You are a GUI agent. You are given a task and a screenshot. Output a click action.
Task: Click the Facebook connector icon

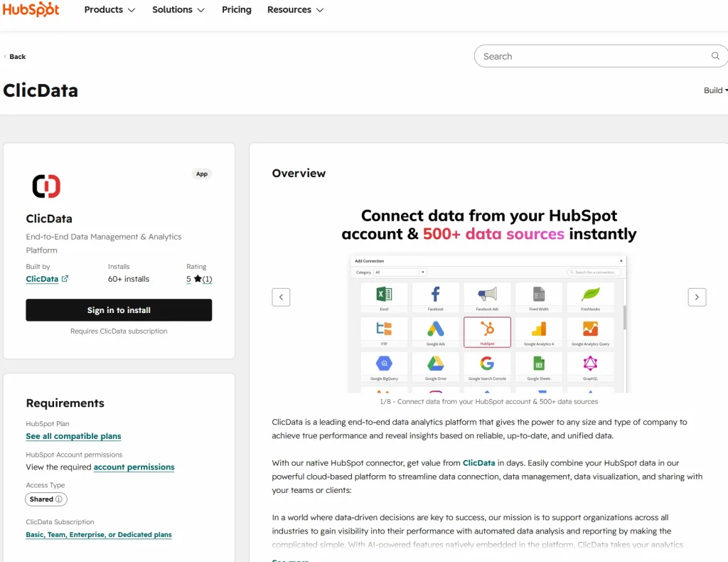click(436, 294)
